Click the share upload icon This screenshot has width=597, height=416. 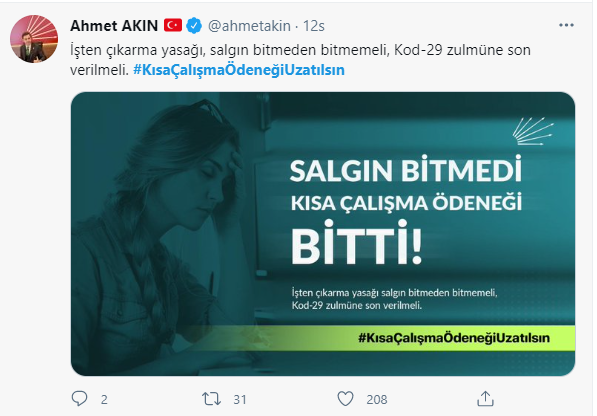click(485, 398)
